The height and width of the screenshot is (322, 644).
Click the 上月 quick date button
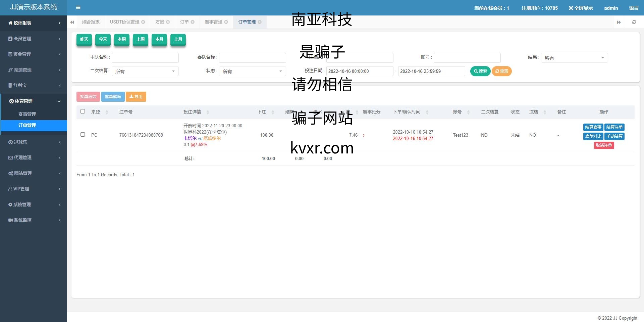[178, 40]
